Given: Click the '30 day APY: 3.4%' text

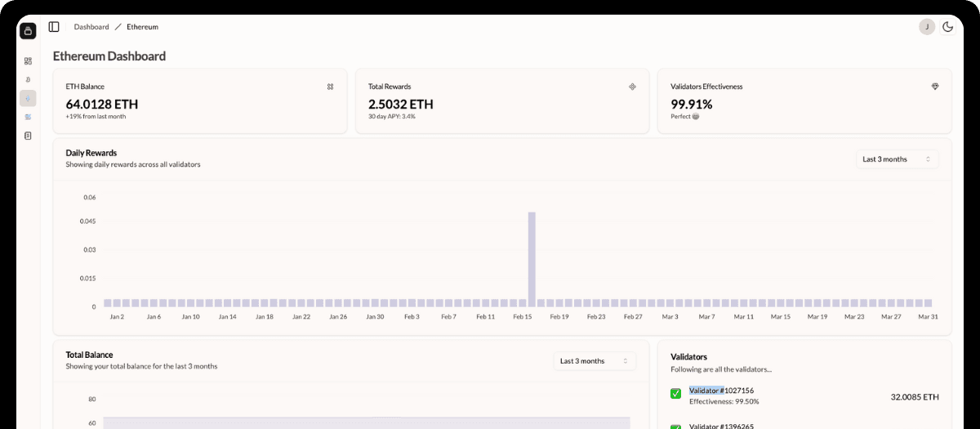Looking at the screenshot, I should tap(392, 117).
